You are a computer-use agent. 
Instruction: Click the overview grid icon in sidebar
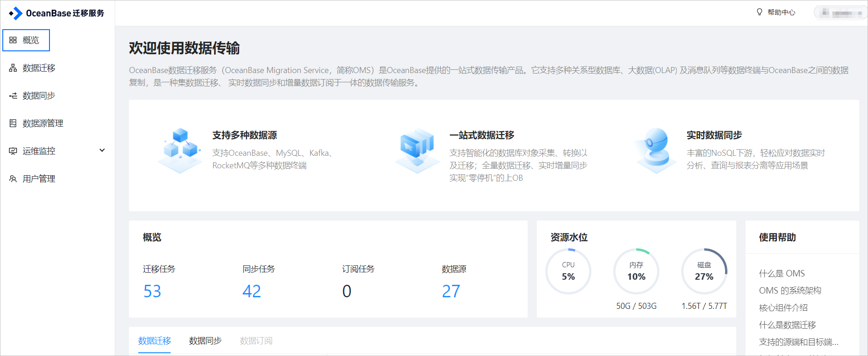pos(13,40)
